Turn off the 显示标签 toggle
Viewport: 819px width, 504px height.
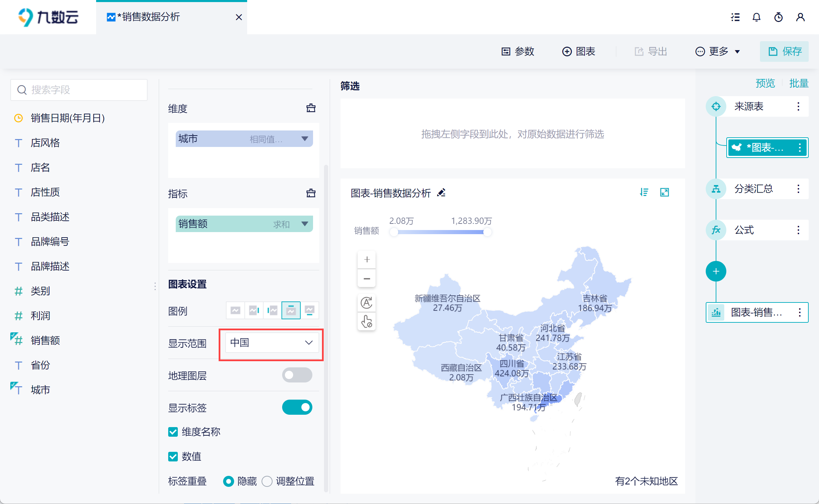pyautogui.click(x=297, y=407)
